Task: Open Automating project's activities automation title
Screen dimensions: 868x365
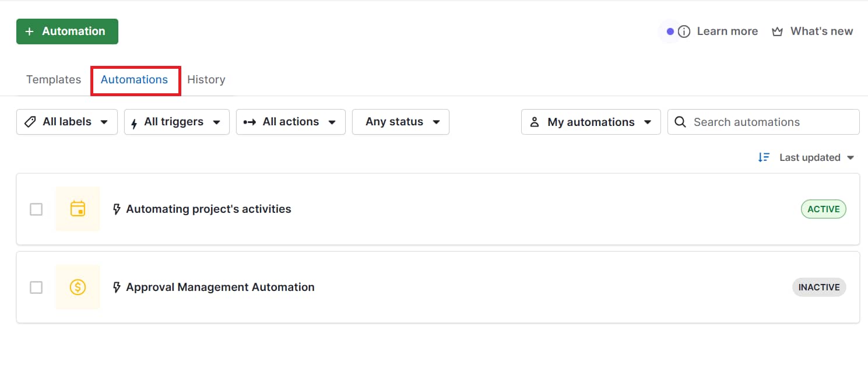Action: [x=209, y=209]
